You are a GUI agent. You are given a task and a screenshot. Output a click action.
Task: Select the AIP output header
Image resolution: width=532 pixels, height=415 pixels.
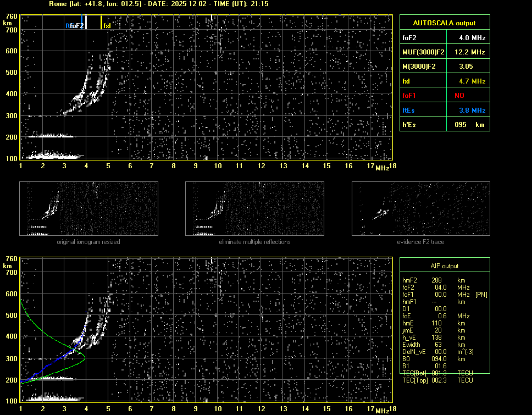[444, 266]
